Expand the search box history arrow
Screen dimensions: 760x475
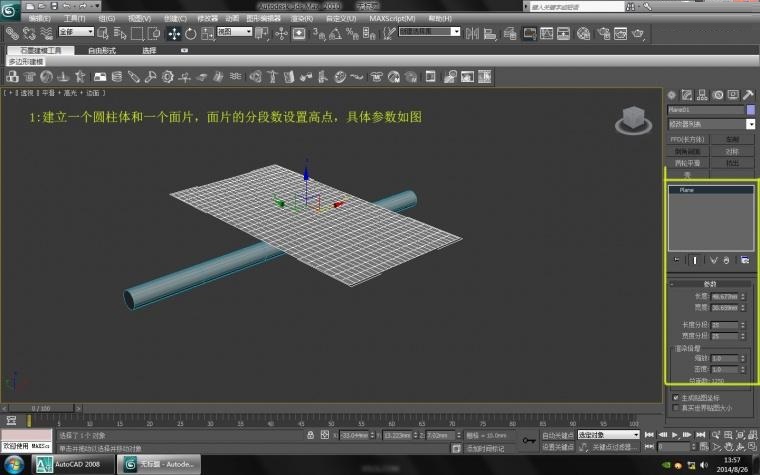pyautogui.click(x=526, y=7)
